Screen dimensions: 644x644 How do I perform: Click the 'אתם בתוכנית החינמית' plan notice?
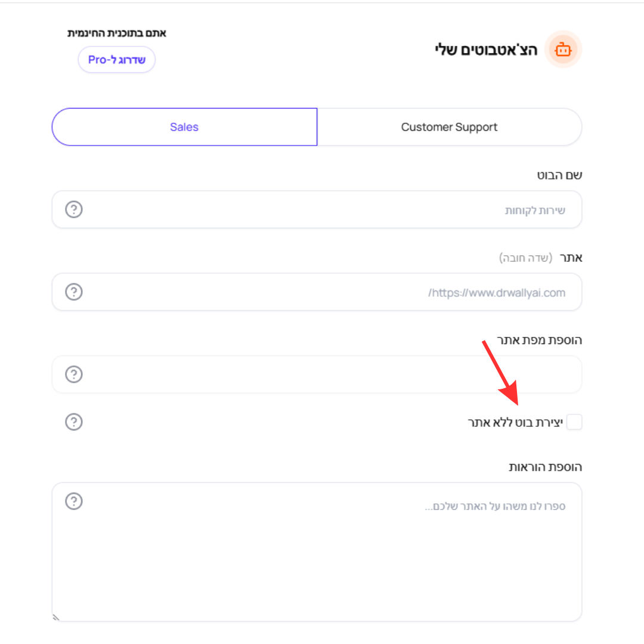(x=117, y=33)
